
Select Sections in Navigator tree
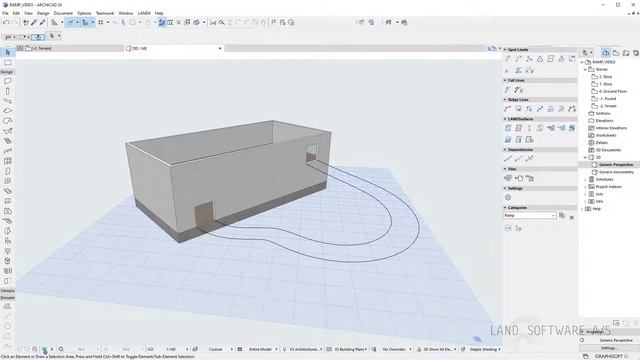(602, 113)
